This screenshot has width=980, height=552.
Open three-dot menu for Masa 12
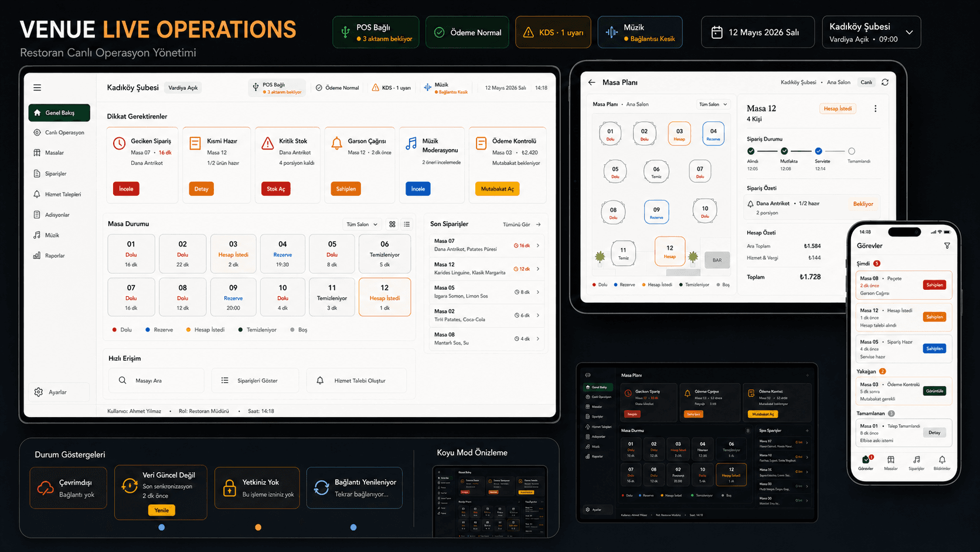click(876, 109)
